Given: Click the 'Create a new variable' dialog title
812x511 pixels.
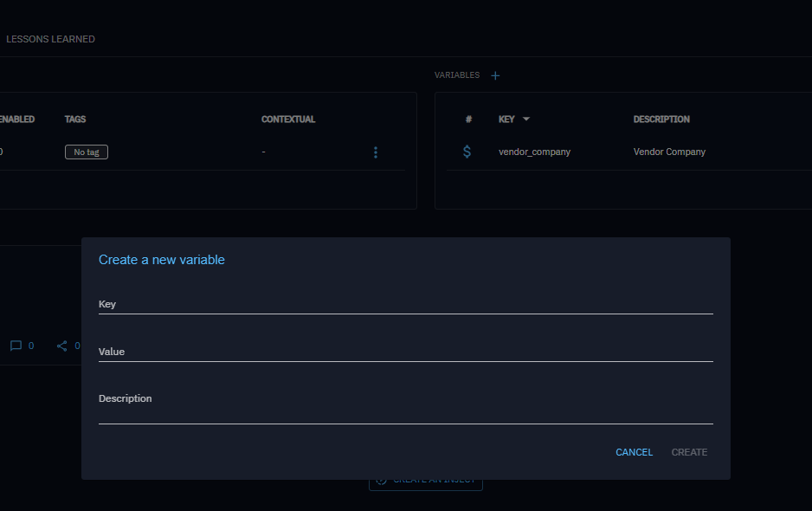Looking at the screenshot, I should pos(162,260).
